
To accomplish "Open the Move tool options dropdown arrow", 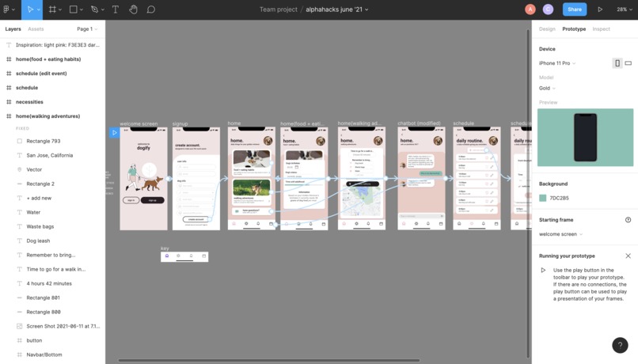I will [39, 9].
